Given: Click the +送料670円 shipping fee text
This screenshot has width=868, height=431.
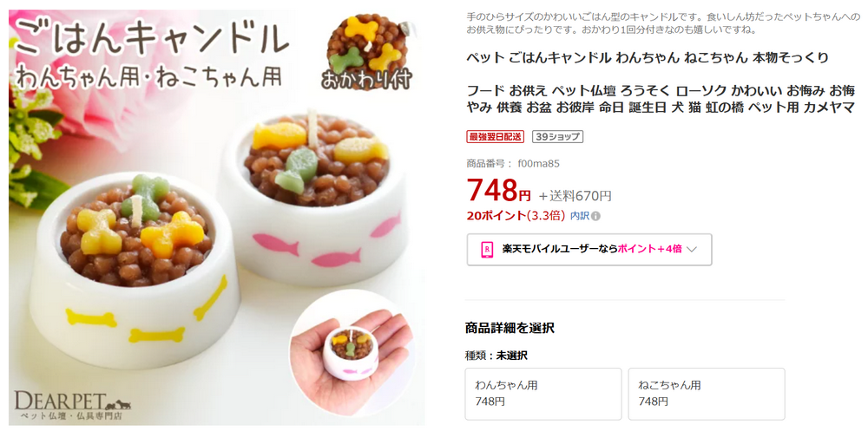Looking at the screenshot, I should pyautogui.click(x=575, y=195).
